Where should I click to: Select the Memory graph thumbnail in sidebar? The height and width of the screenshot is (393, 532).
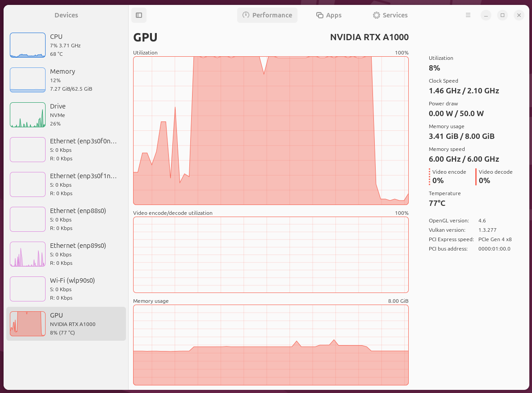pyautogui.click(x=27, y=80)
